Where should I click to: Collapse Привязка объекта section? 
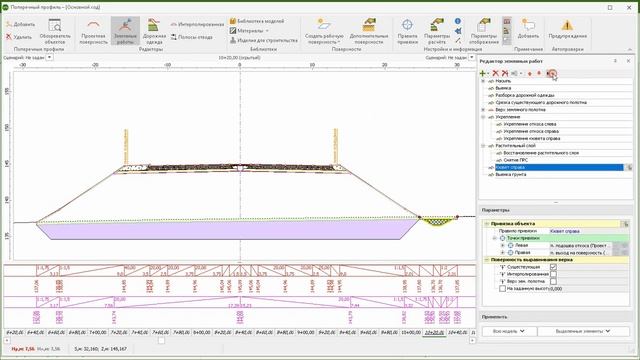pos(487,224)
